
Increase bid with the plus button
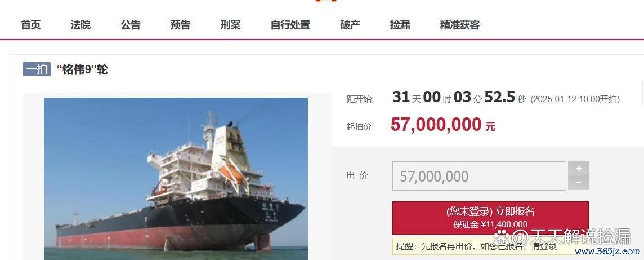tap(578, 168)
